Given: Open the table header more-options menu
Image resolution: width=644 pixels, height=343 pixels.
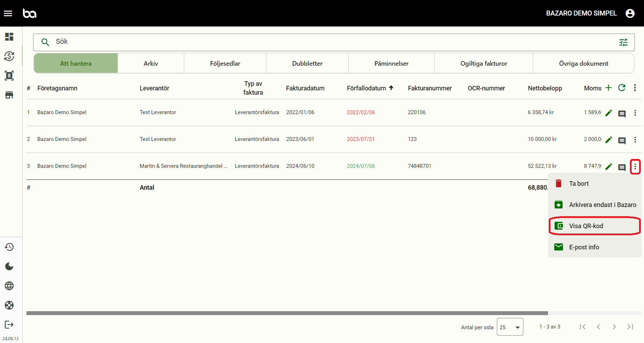Looking at the screenshot, I should pyautogui.click(x=635, y=88).
